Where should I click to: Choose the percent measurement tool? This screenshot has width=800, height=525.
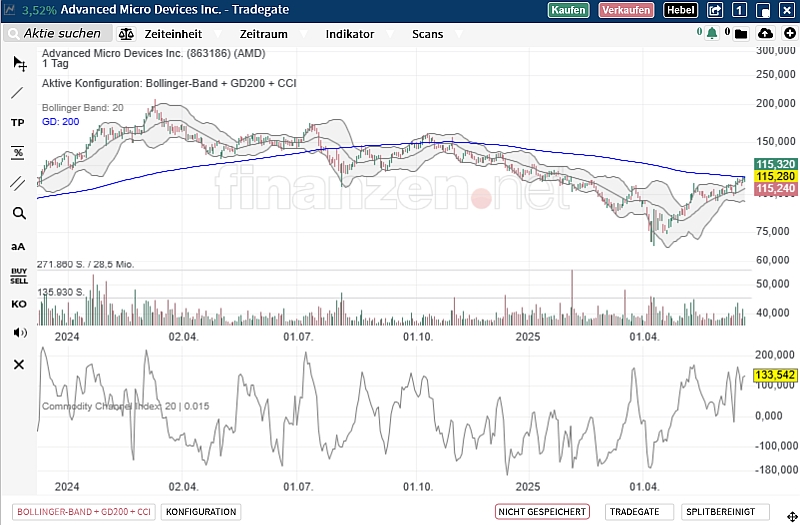(x=18, y=152)
